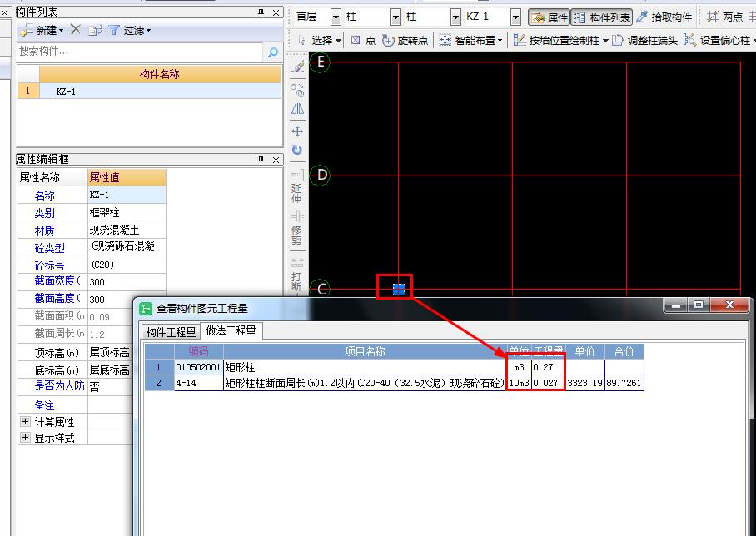This screenshot has height=536, width=756.
Task: Click 拾取构件 eyedropper tool
Action: point(664,17)
